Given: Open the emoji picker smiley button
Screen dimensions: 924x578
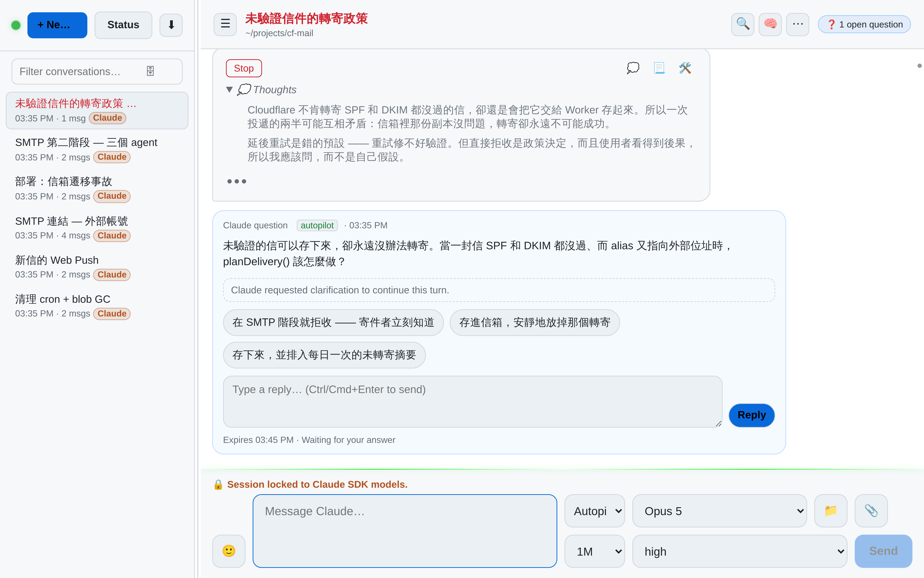Looking at the screenshot, I should pyautogui.click(x=229, y=551).
